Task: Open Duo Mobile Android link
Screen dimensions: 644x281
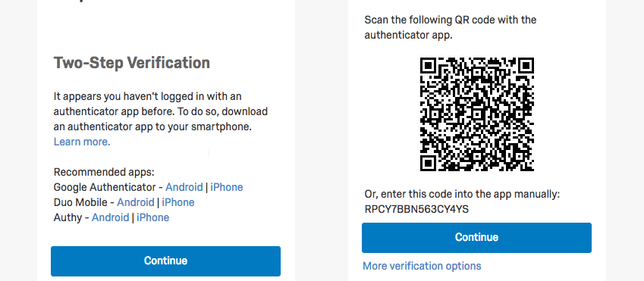Action: pos(136,202)
